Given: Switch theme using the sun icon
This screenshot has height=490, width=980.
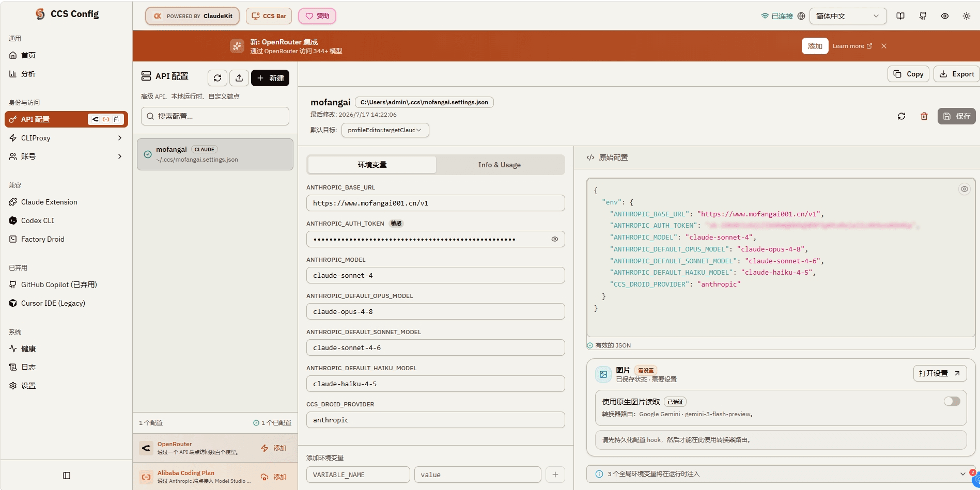Looking at the screenshot, I should 967,16.
